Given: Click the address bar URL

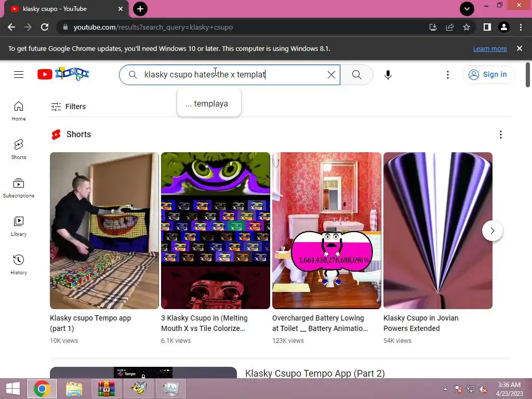Looking at the screenshot, I should coord(153,27).
